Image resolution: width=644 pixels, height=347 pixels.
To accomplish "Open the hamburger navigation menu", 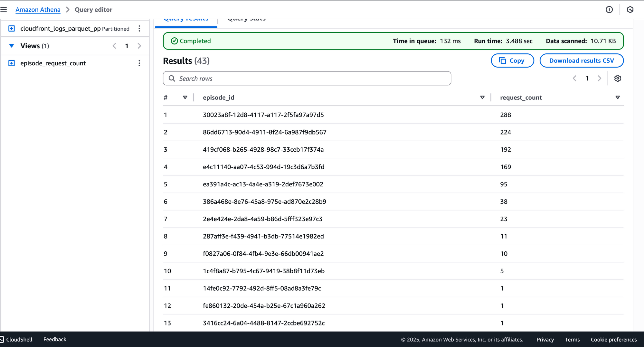I will [x=4, y=10].
